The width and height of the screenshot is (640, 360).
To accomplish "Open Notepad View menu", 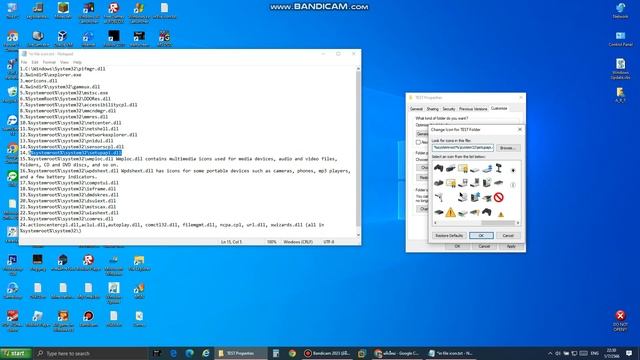I will click(x=64, y=62).
